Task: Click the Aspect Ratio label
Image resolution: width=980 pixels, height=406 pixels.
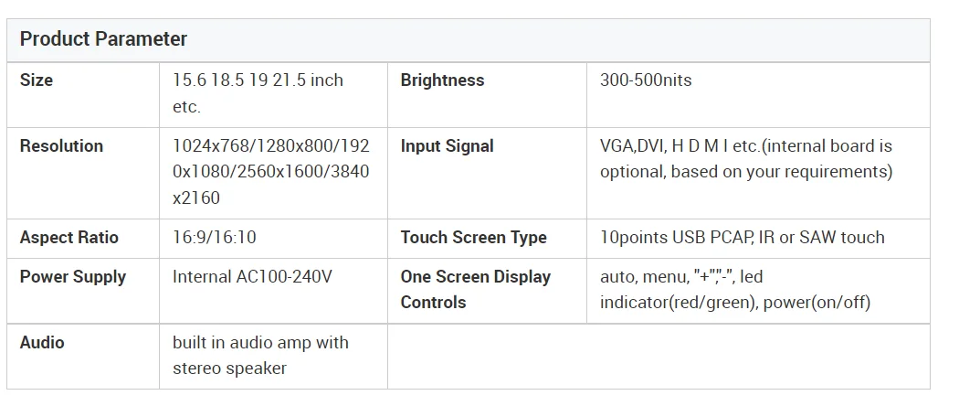Action: [69, 238]
